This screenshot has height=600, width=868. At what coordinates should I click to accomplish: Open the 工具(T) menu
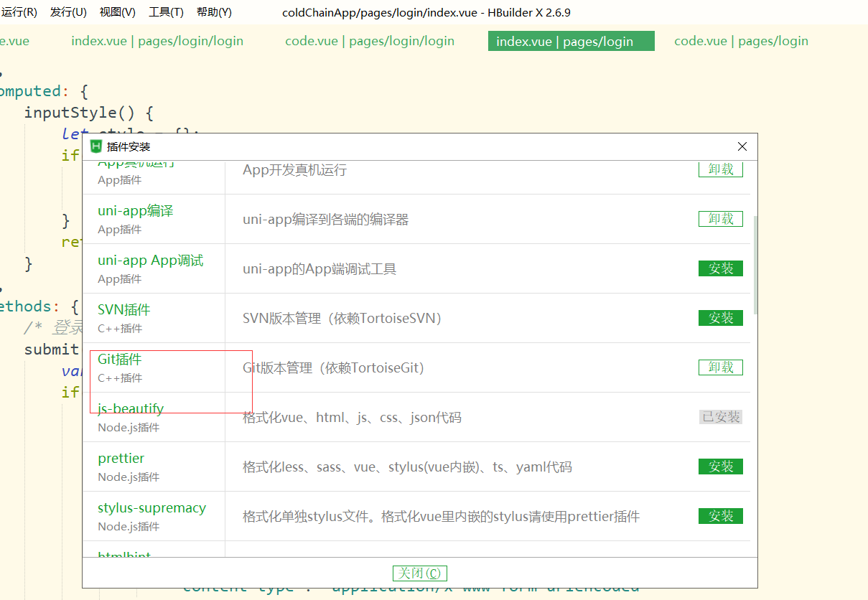166,12
